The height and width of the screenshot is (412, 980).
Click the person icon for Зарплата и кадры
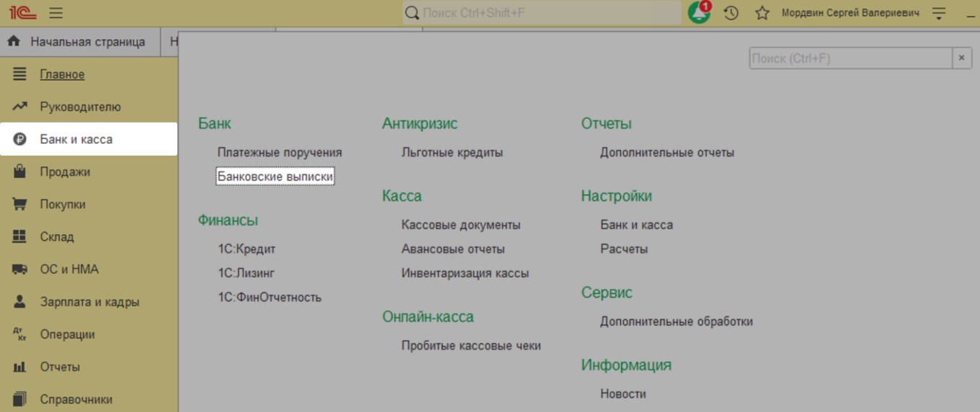click(19, 302)
